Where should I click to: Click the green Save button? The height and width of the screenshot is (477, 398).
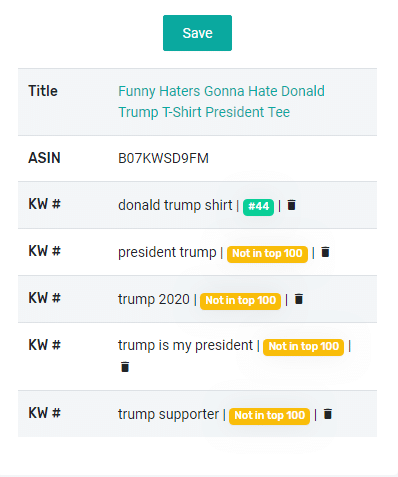197,33
